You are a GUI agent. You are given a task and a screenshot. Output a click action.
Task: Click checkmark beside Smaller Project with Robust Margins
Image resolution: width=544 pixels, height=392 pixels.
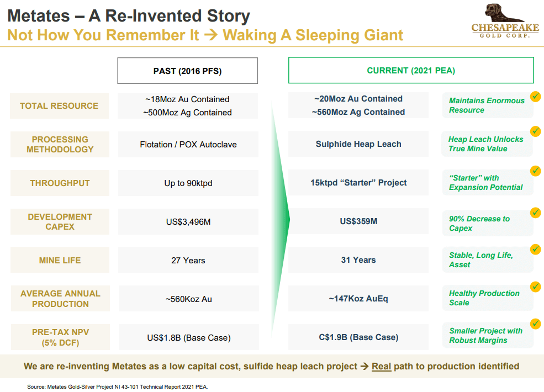click(535, 324)
